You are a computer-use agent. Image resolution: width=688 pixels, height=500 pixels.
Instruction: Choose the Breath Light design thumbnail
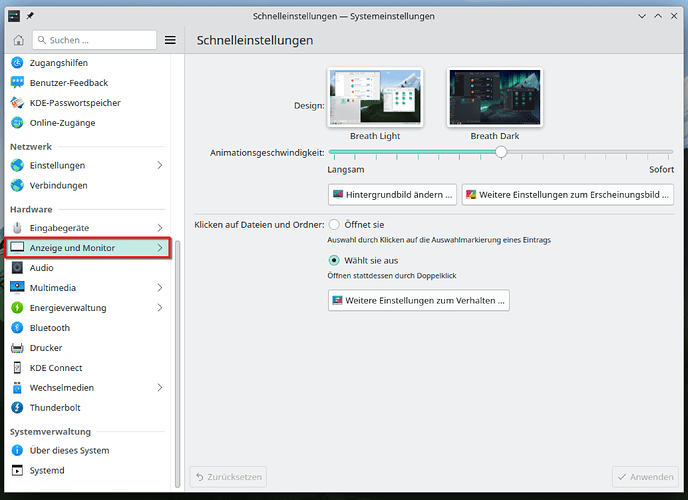pos(375,97)
